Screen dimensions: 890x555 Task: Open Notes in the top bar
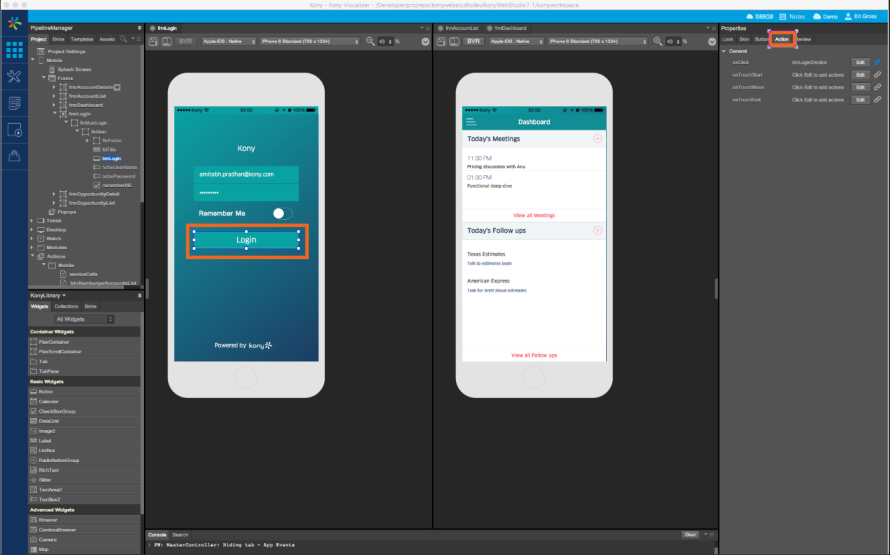(x=792, y=16)
